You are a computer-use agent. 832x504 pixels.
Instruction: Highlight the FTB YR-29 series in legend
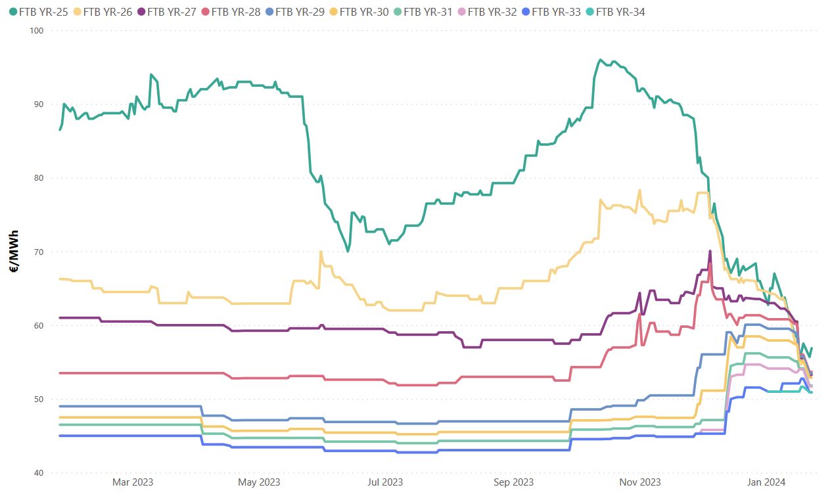(x=300, y=12)
